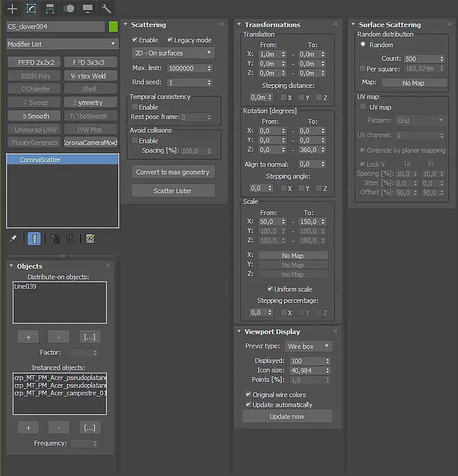Click Viewport Display rollout grip dots

point(336,331)
